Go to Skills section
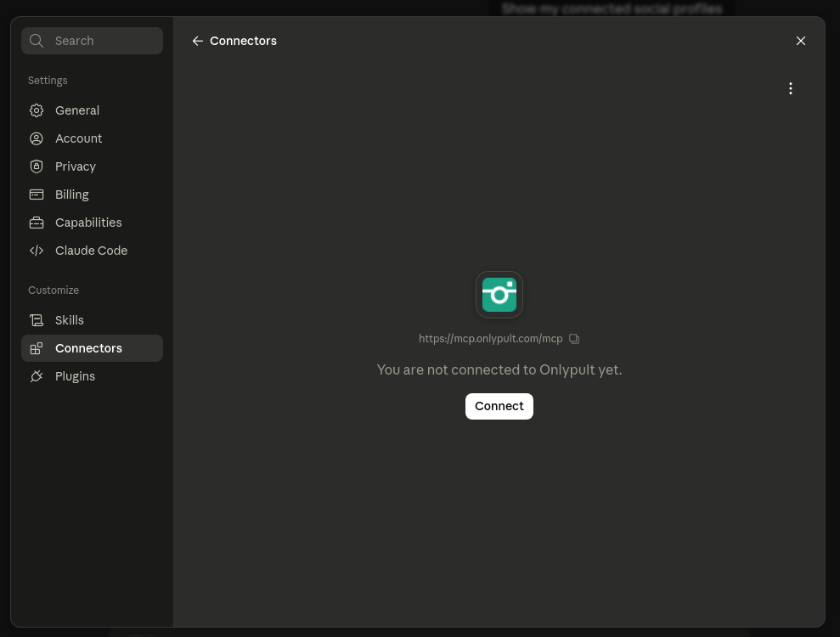 92,320
